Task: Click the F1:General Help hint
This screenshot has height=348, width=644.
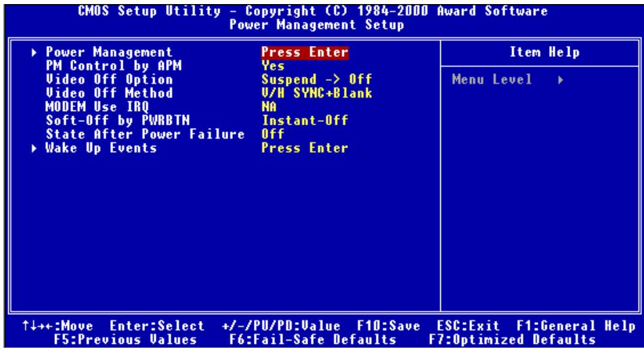Action: [x=576, y=326]
